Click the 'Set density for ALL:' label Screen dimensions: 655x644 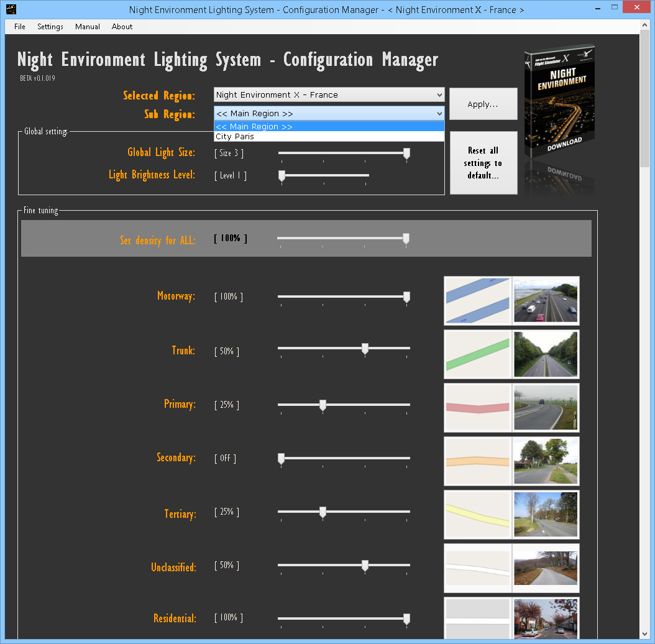click(x=157, y=241)
